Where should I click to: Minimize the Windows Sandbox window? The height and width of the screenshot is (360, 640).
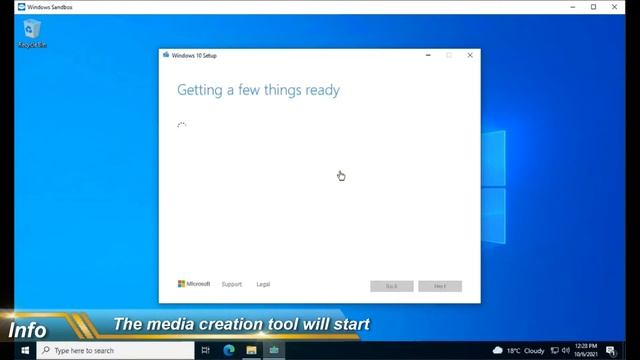573,7
